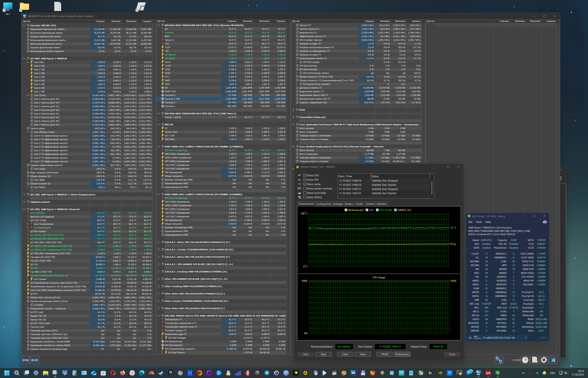Click the HWiNFO clock reset icon
The width and height of the screenshot is (588, 378).
(525, 360)
